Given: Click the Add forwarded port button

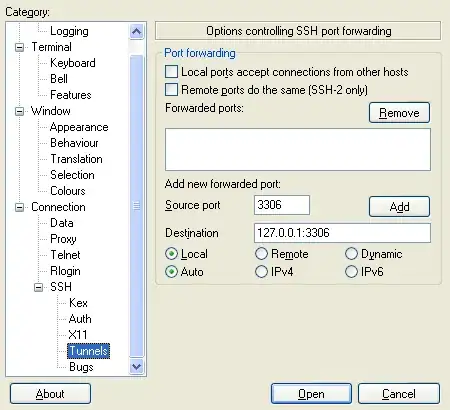Looking at the screenshot, I should point(399,207).
